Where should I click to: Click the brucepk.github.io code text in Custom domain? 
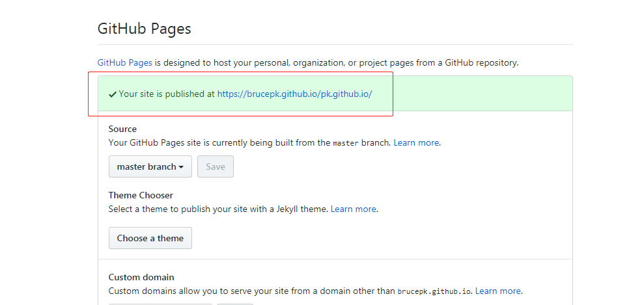click(x=434, y=291)
